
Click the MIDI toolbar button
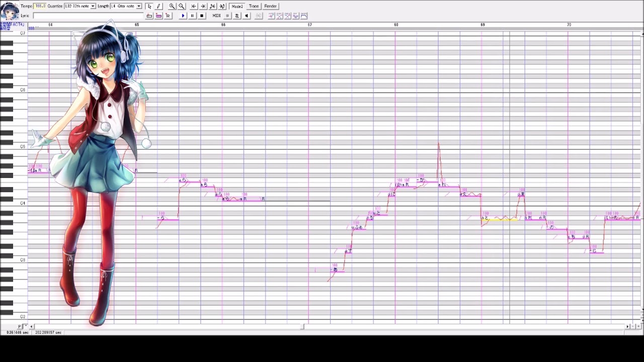(x=216, y=16)
